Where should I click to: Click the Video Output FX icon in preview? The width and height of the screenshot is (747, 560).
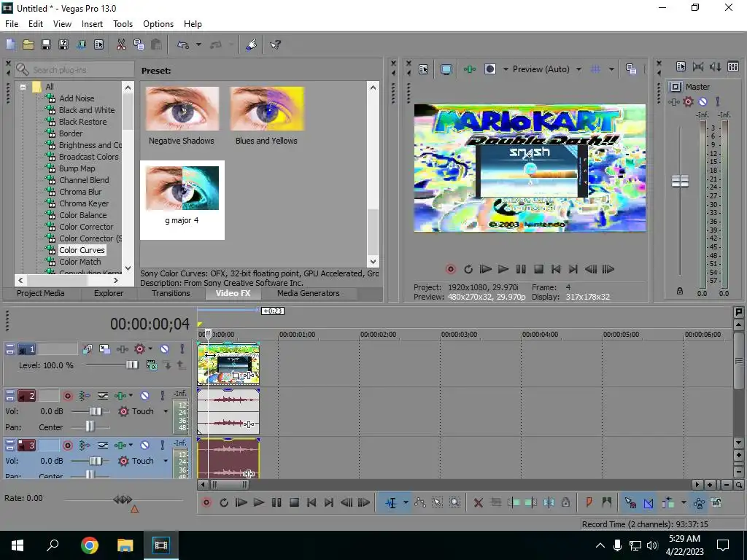469,69
